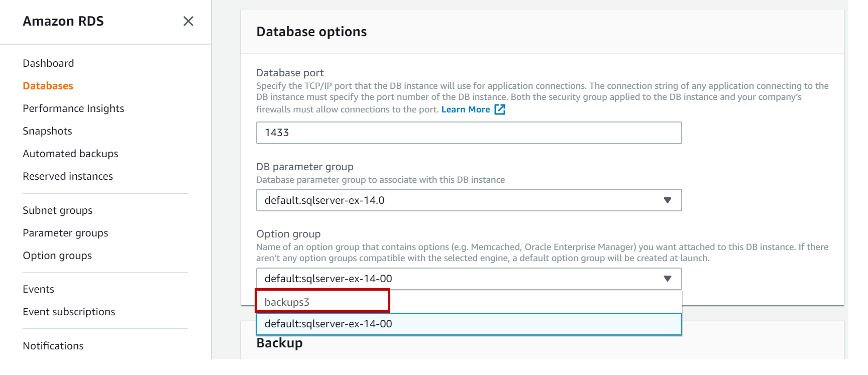Open Event subscriptions
868x375 pixels.
(69, 312)
